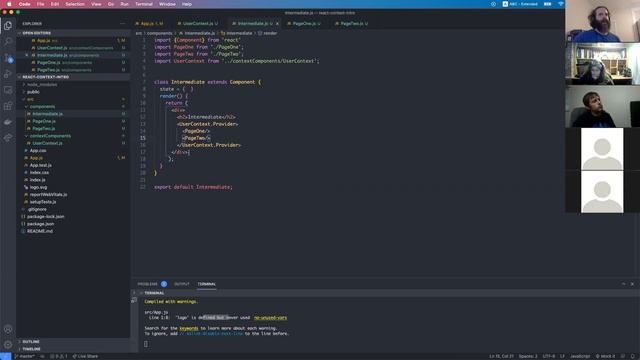Open README.md in the file tree

coord(73,231)
